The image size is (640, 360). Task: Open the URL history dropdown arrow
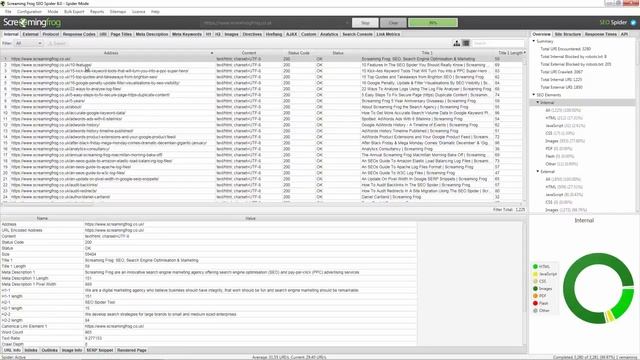[347, 23]
